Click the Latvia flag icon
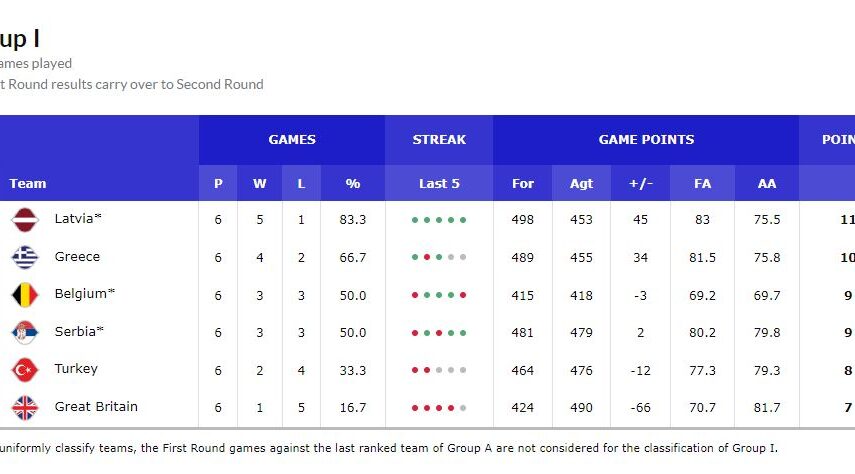This screenshot has height=474, width=855. click(25, 220)
